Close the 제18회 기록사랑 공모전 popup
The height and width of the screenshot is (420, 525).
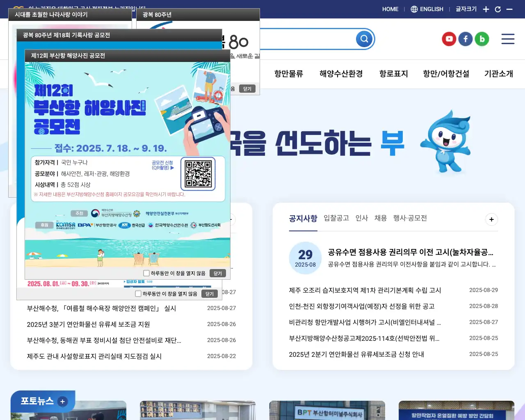click(x=210, y=294)
